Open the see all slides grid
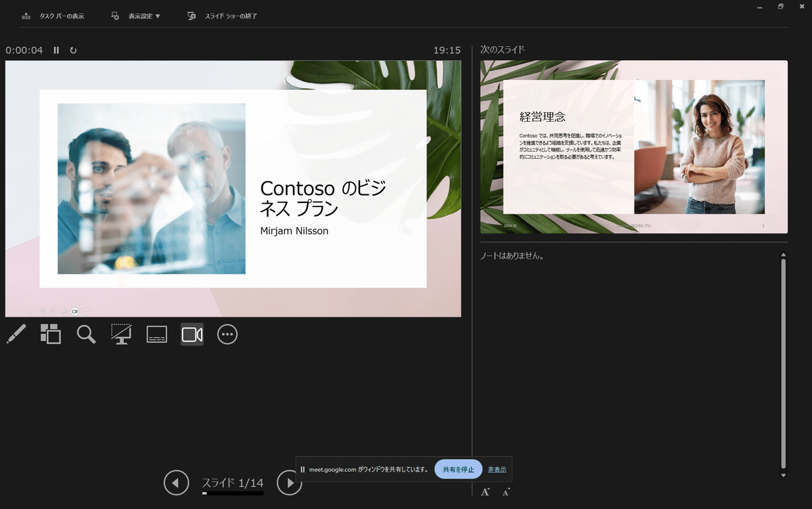 pyautogui.click(x=51, y=334)
